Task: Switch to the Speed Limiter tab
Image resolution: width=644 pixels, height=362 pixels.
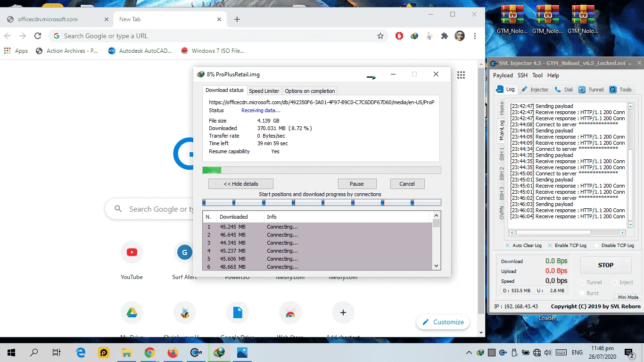Action: click(264, 91)
